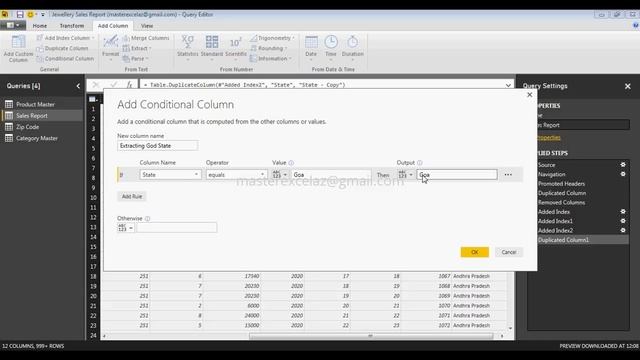Open the Scientific number tool

236,48
